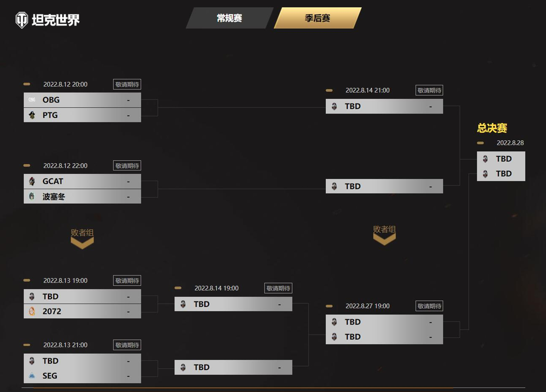
Task: Click the 2072 team logo icon
Action: tap(32, 311)
